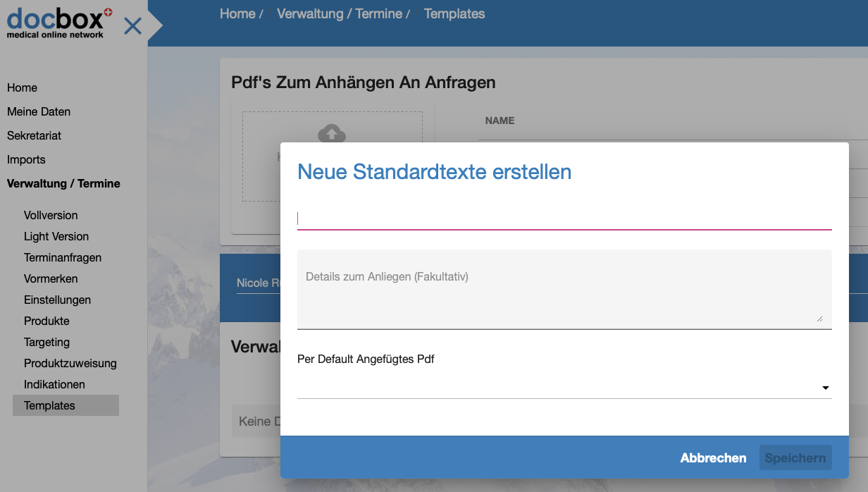
Task: Open Home in the sidebar
Action: pos(23,87)
